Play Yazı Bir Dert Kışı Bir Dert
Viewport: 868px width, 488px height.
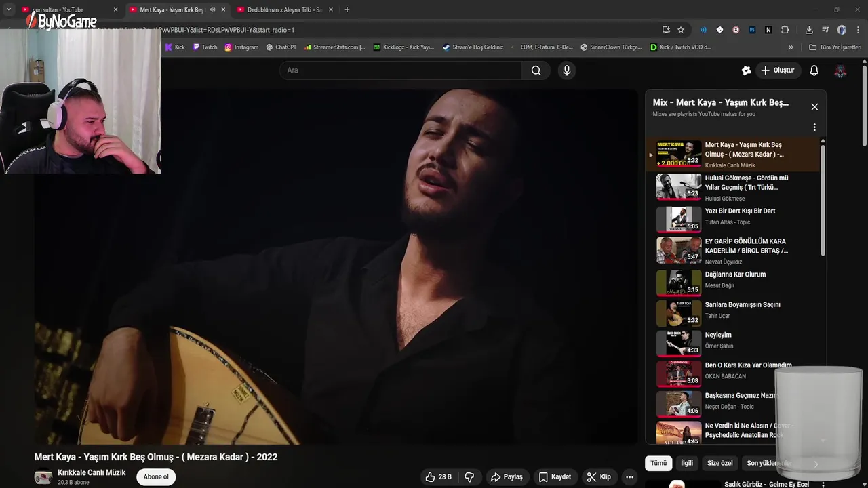tap(734, 218)
